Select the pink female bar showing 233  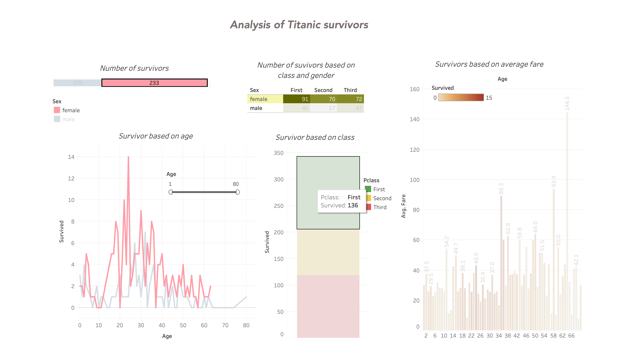[154, 83]
